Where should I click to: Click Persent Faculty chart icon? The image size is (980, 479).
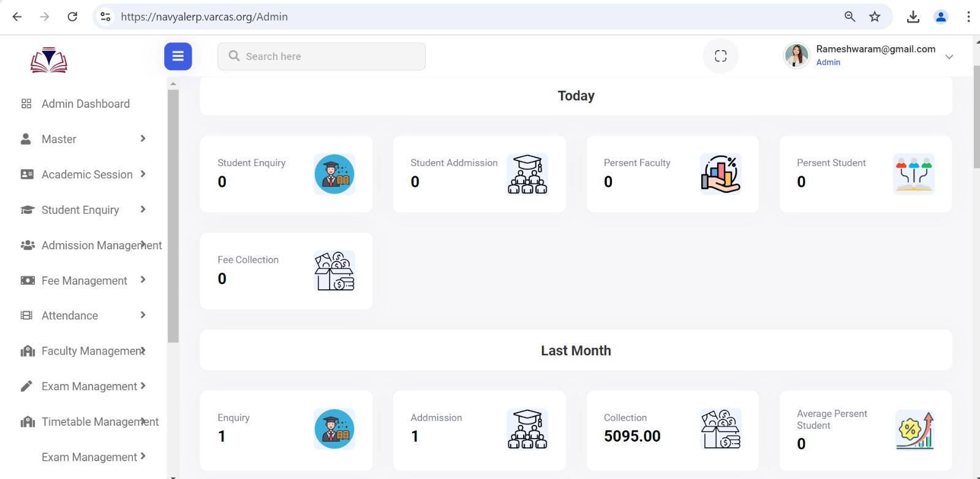point(721,174)
